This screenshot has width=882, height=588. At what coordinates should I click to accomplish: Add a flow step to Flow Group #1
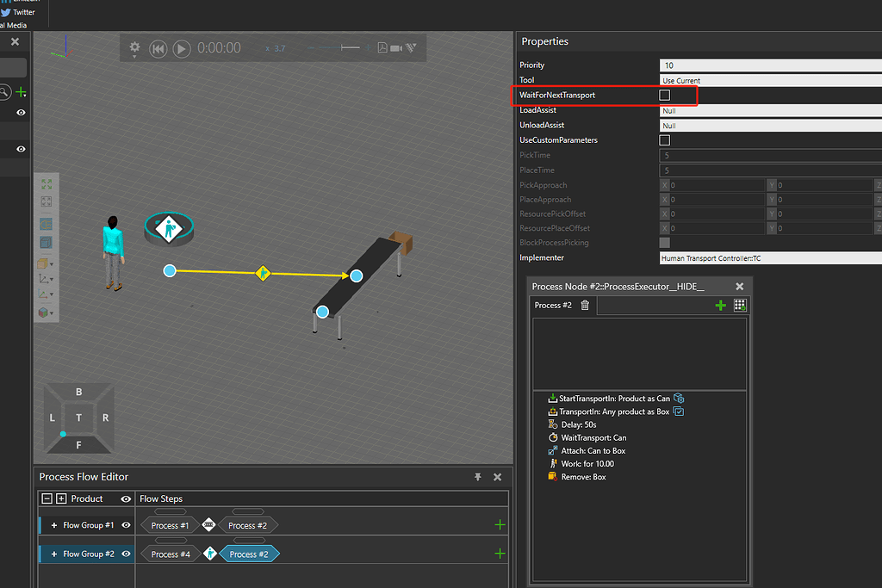pyautogui.click(x=499, y=523)
